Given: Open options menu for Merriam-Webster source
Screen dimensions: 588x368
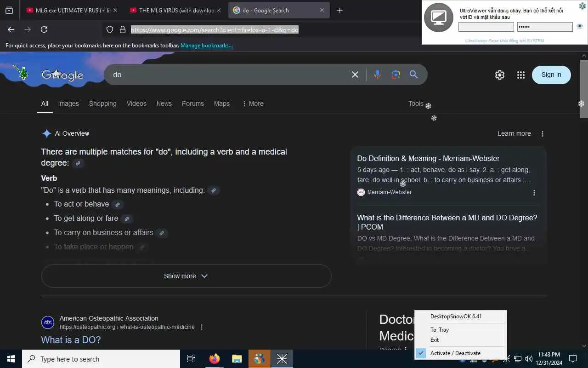Looking at the screenshot, I should 534,193.
